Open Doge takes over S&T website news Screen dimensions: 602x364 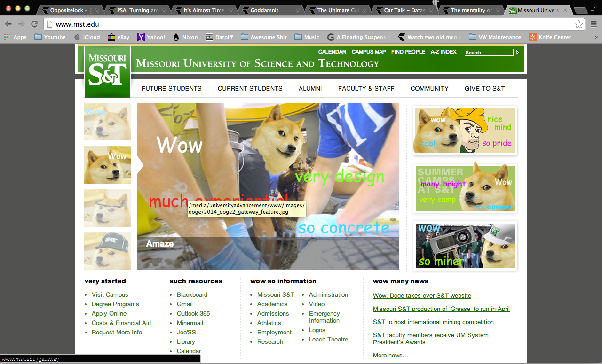[422, 296]
